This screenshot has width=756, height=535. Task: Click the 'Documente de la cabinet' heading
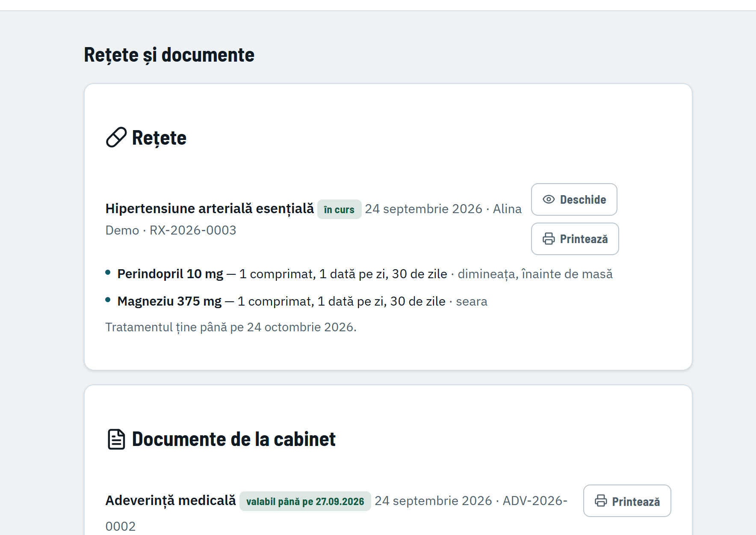point(233,439)
